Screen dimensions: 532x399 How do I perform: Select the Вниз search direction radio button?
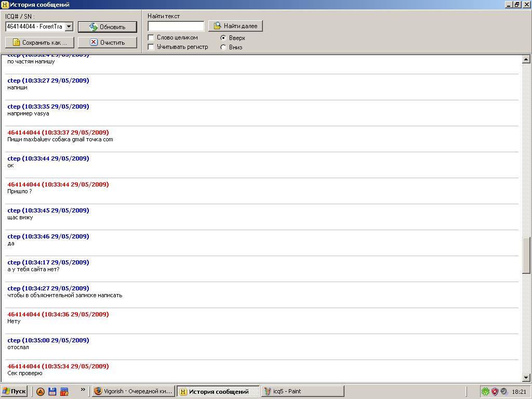coord(223,47)
